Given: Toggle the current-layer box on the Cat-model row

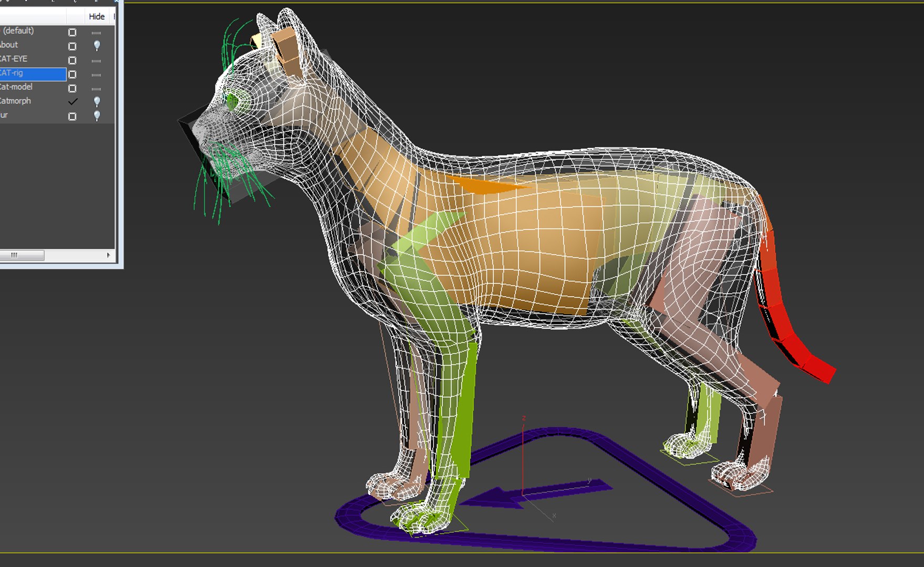Looking at the screenshot, I should pyautogui.click(x=72, y=88).
